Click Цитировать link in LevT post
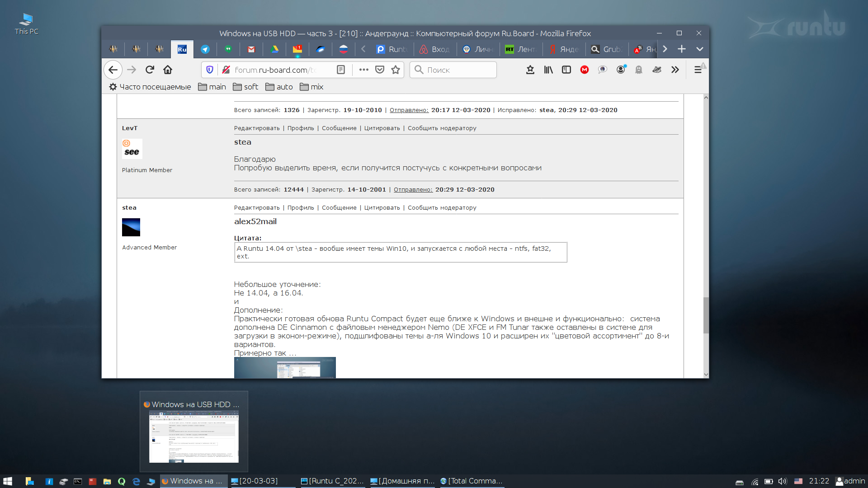The height and width of the screenshot is (488, 868). [x=382, y=128]
